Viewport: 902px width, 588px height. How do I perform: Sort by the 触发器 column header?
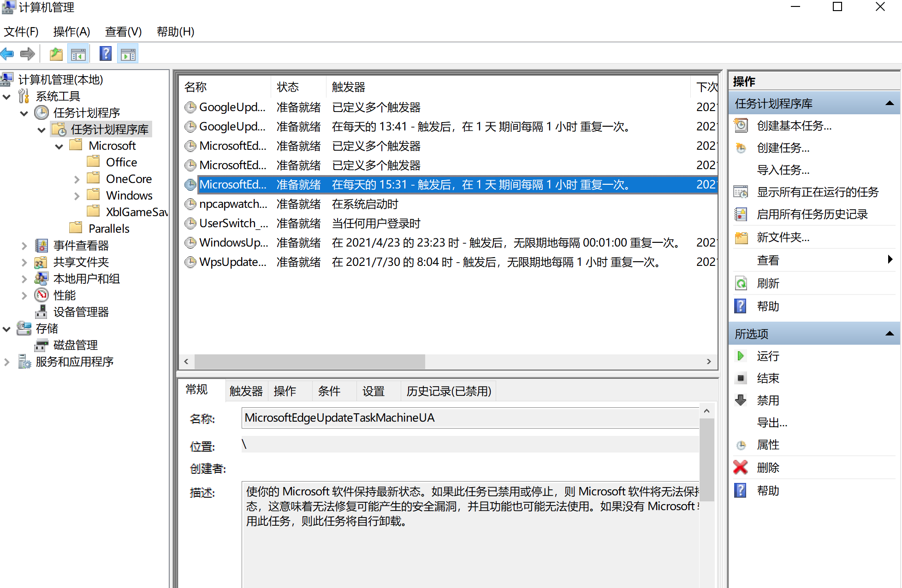(x=509, y=87)
